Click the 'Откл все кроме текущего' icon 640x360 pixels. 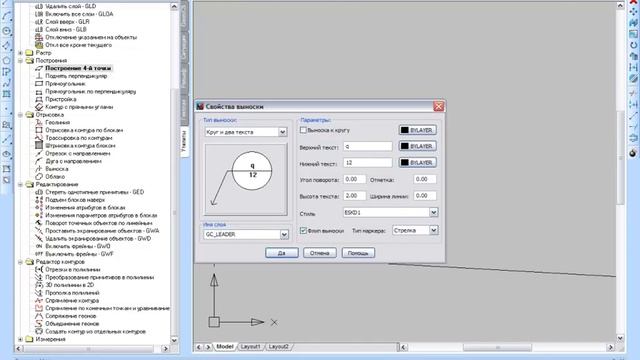(39, 45)
